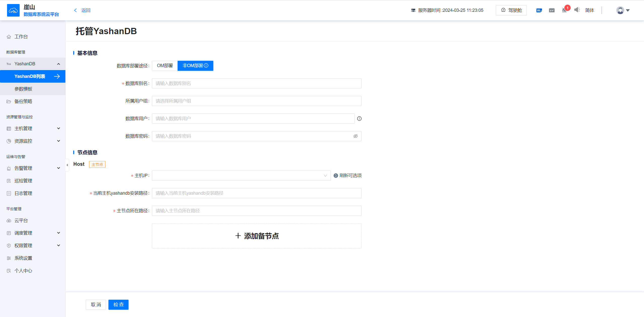
Task: Click the notification bell icon
Action: click(x=564, y=10)
